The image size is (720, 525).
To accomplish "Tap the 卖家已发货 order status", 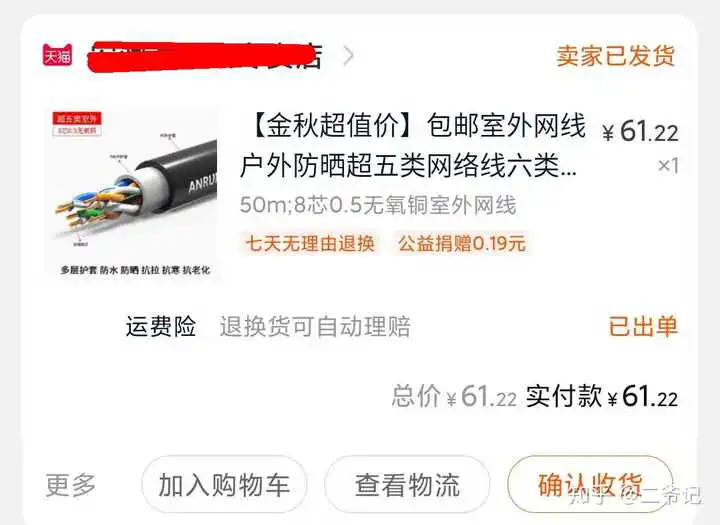I will tap(616, 56).
